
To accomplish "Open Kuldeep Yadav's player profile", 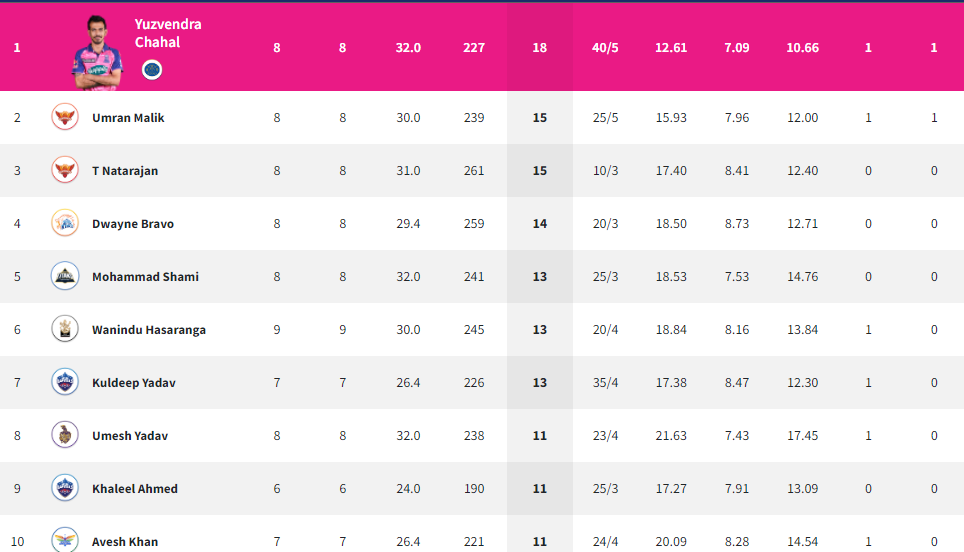I will (133, 383).
